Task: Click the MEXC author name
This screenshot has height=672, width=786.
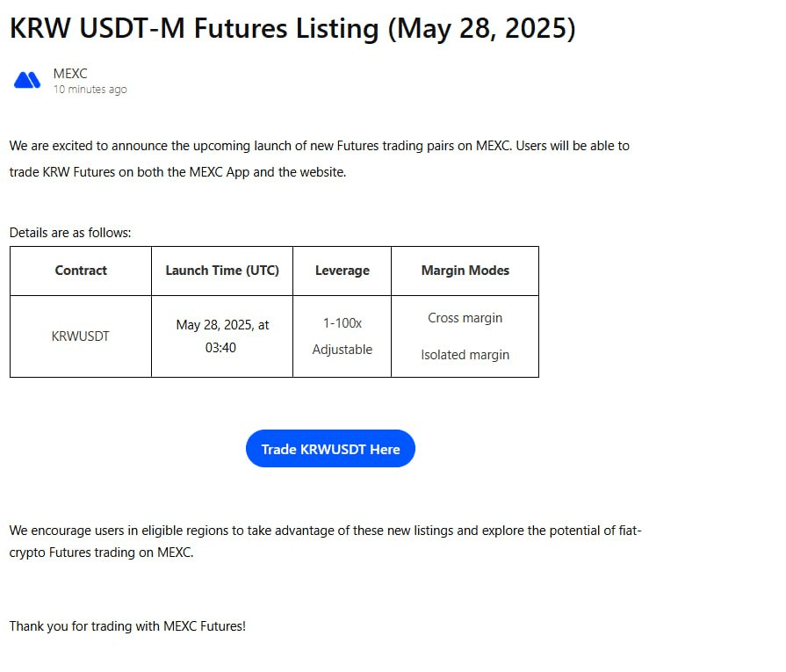Action: click(x=70, y=74)
